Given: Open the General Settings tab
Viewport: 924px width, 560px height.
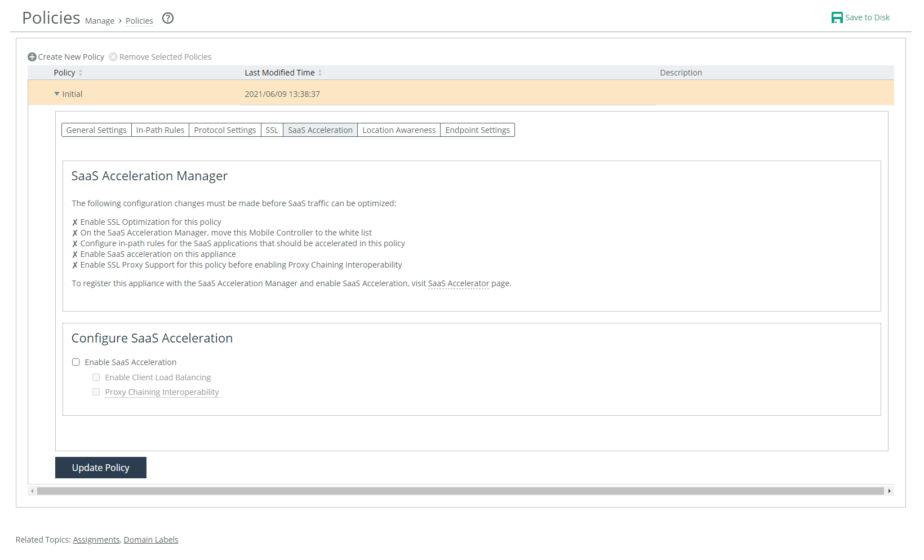Looking at the screenshot, I should [96, 130].
